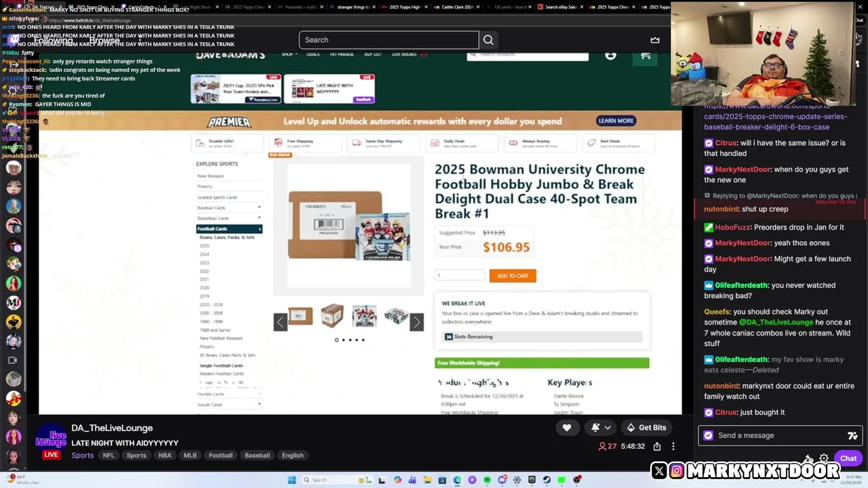
Task: Open chat settings gear icon
Action: [x=824, y=459]
